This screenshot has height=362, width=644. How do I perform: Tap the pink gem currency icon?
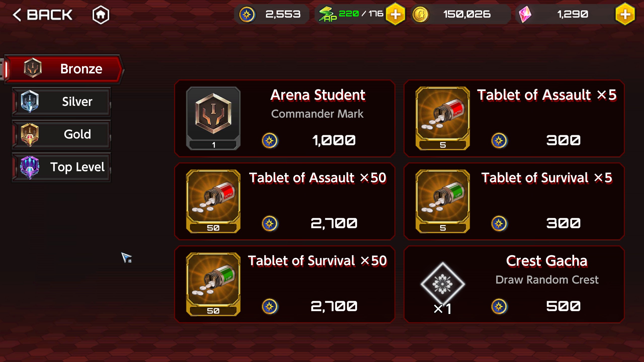click(525, 14)
